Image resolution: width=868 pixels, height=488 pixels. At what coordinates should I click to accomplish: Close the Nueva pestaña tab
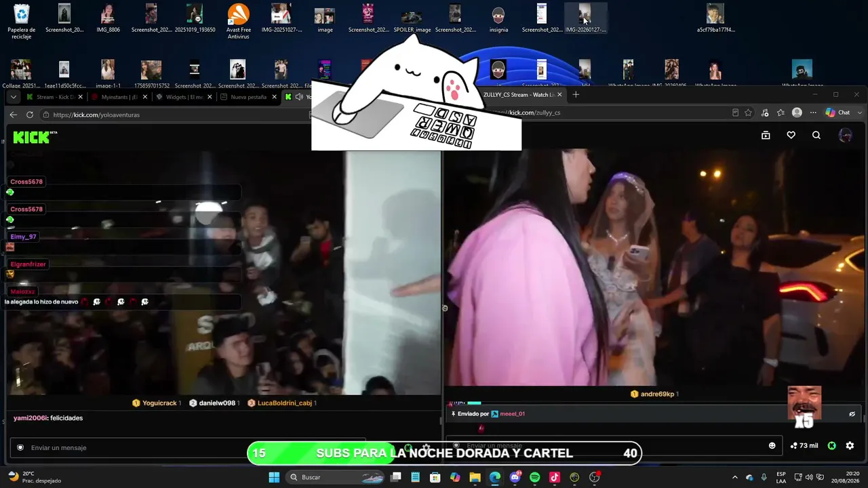275,97
